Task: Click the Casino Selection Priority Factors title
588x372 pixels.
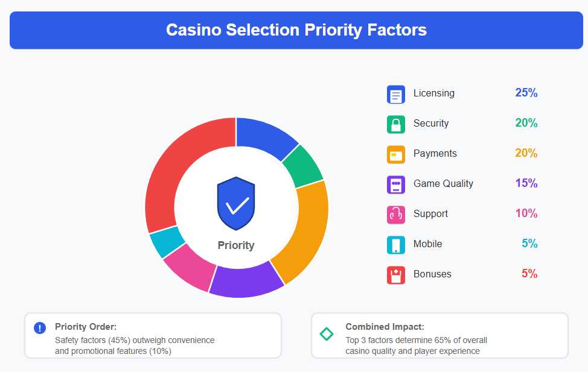Action: tap(296, 30)
